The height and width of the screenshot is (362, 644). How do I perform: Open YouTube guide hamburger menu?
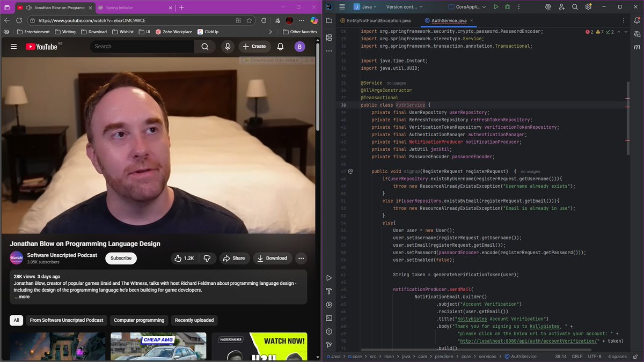(14, 47)
